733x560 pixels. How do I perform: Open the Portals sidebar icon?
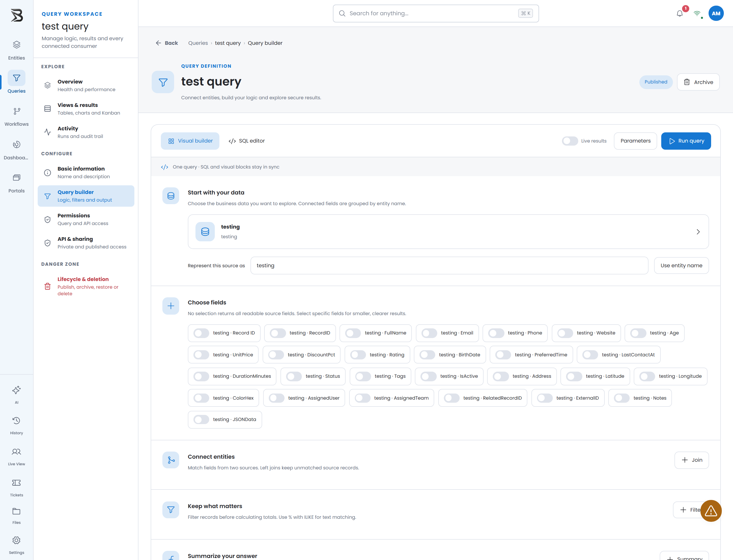click(16, 183)
